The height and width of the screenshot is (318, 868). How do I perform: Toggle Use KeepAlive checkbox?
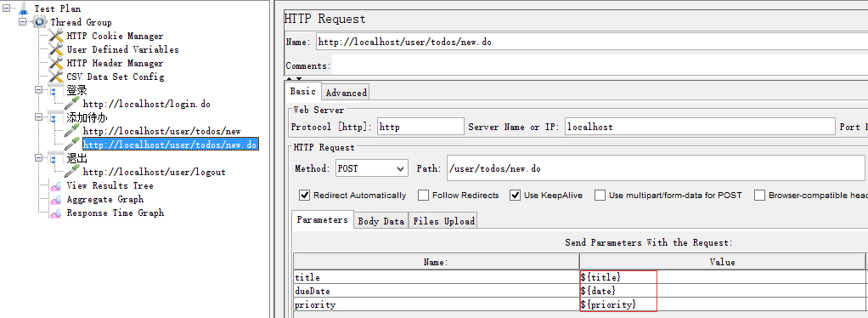coord(515,195)
